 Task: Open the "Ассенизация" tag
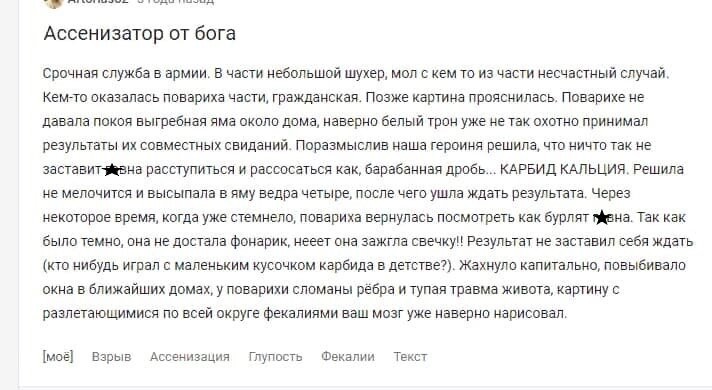[190, 357]
